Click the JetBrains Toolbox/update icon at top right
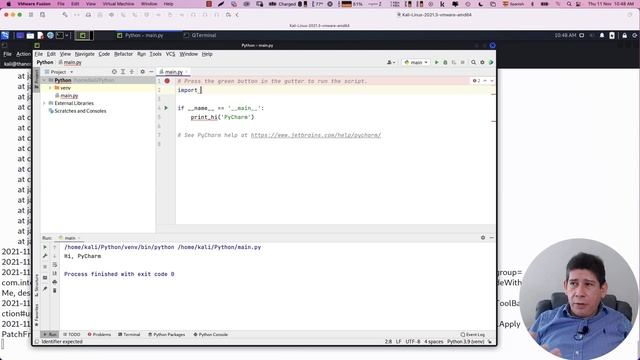This screenshot has width=640, height=360. (491, 62)
